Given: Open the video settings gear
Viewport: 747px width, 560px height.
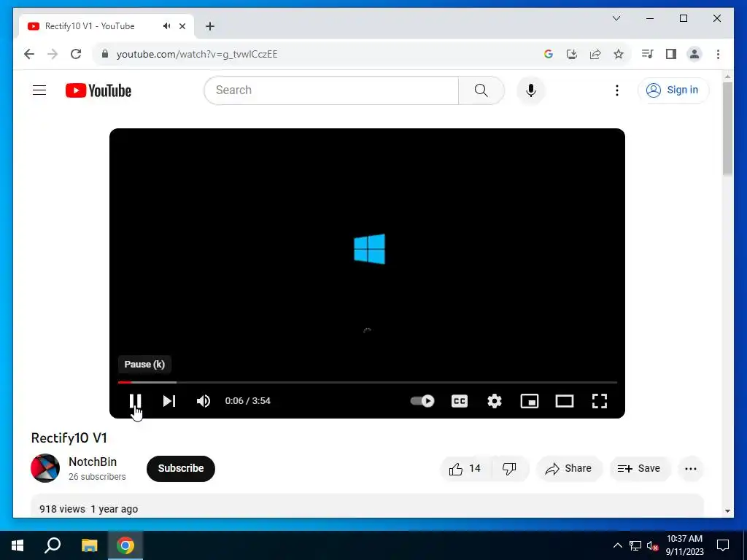Looking at the screenshot, I should coord(495,401).
